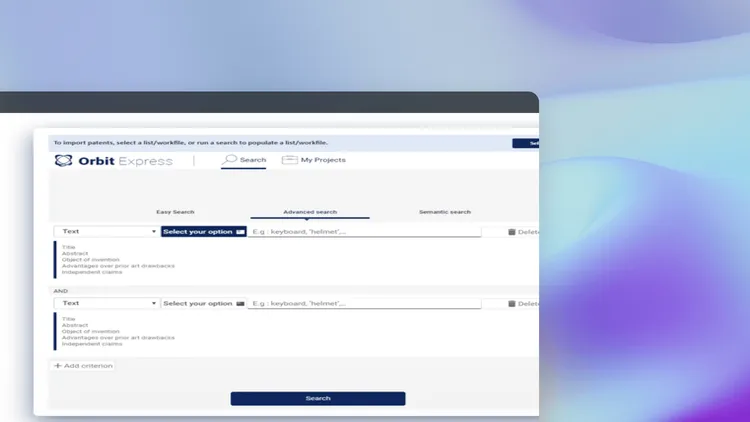750x422 pixels.
Task: Click the folder icon beside My Projects
Action: 289,160
